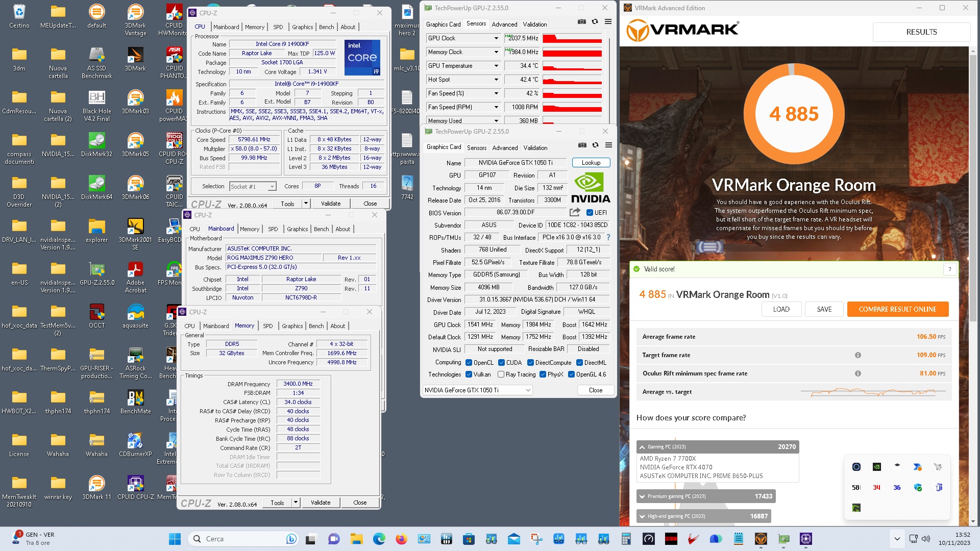Switch to the Validation tab in GPU-Z Graphics Card window
Image resolution: width=980 pixels, height=551 pixels.
(535, 147)
